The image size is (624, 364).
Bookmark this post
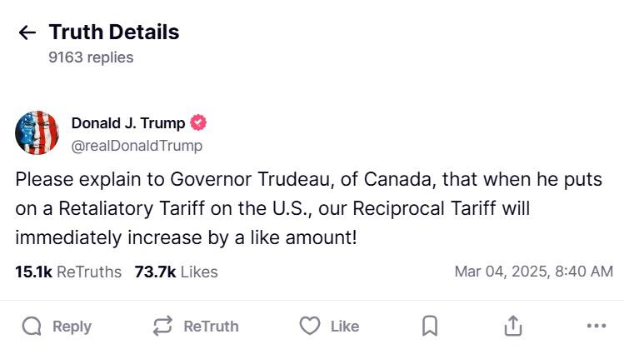point(430,327)
